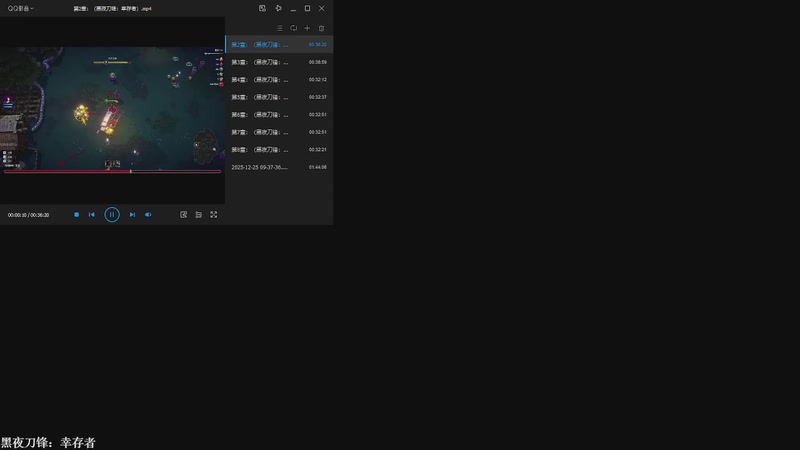Play the 第5章 entry lasting 00:32:37
800x450 pixels.
pos(279,97)
